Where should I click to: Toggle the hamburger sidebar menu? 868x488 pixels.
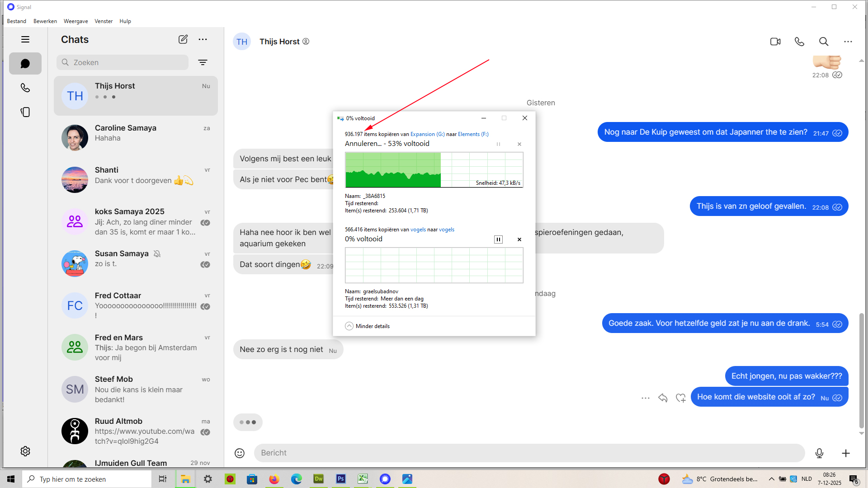[x=25, y=39]
